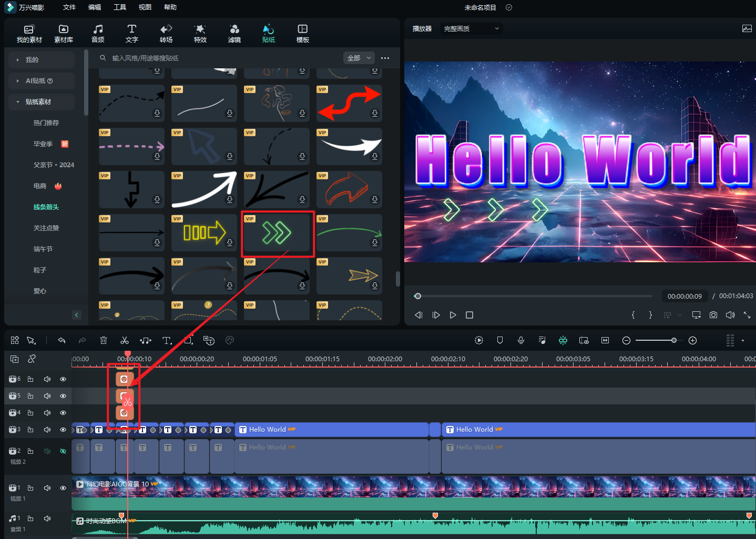Screen dimensions: 756x539
Task: Open the Effects (特效) panel
Action: point(200,34)
